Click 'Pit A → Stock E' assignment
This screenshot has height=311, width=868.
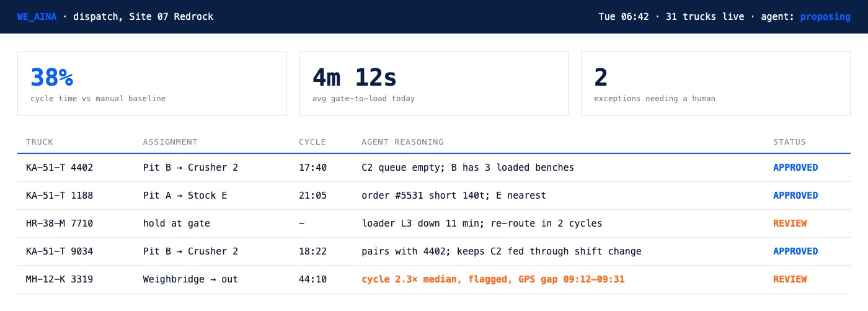pos(185,196)
